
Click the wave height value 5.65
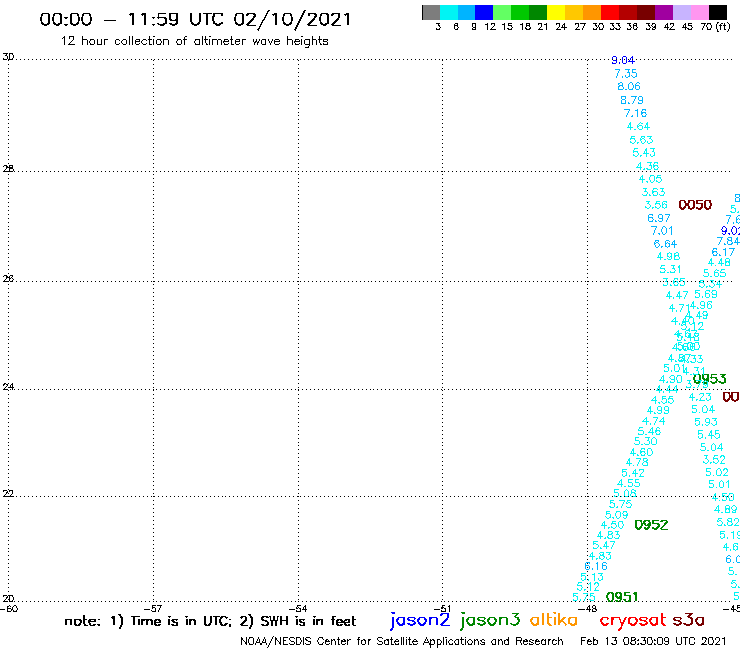[x=715, y=274]
